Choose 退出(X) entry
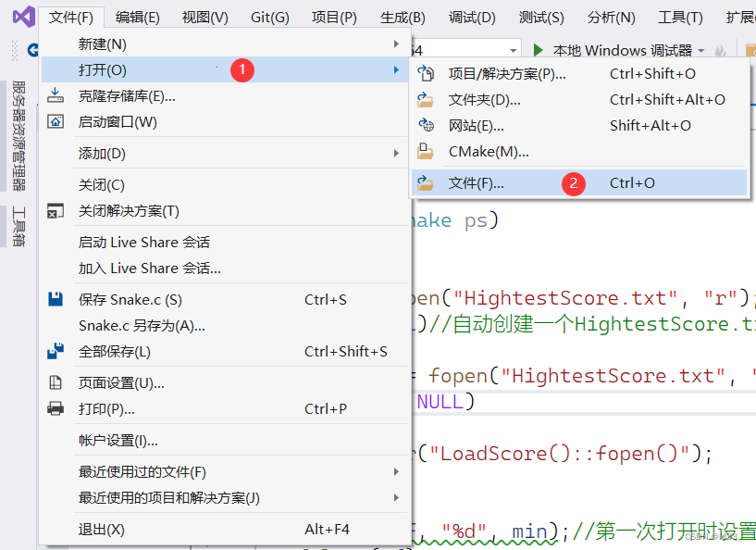The image size is (756, 550). coord(225,529)
